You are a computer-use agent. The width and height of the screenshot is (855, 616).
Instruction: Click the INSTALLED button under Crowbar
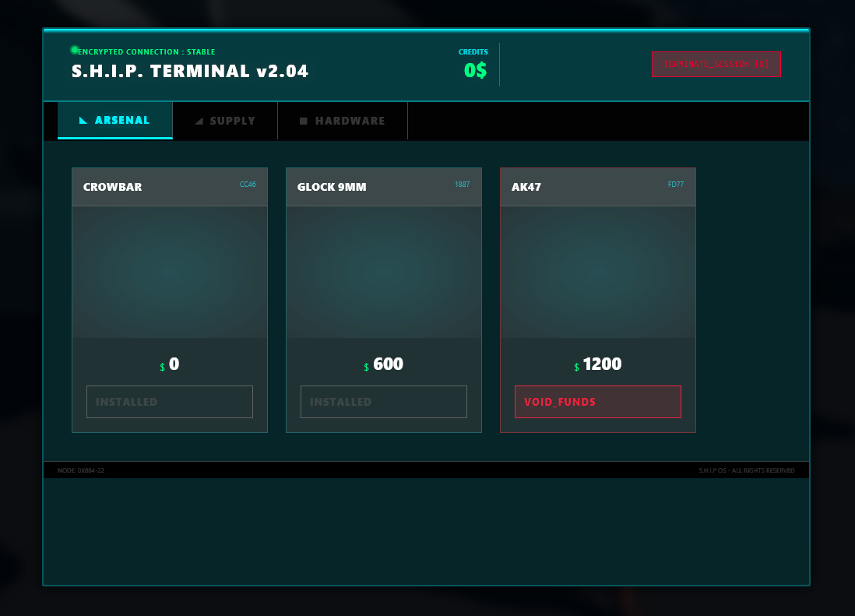click(170, 402)
